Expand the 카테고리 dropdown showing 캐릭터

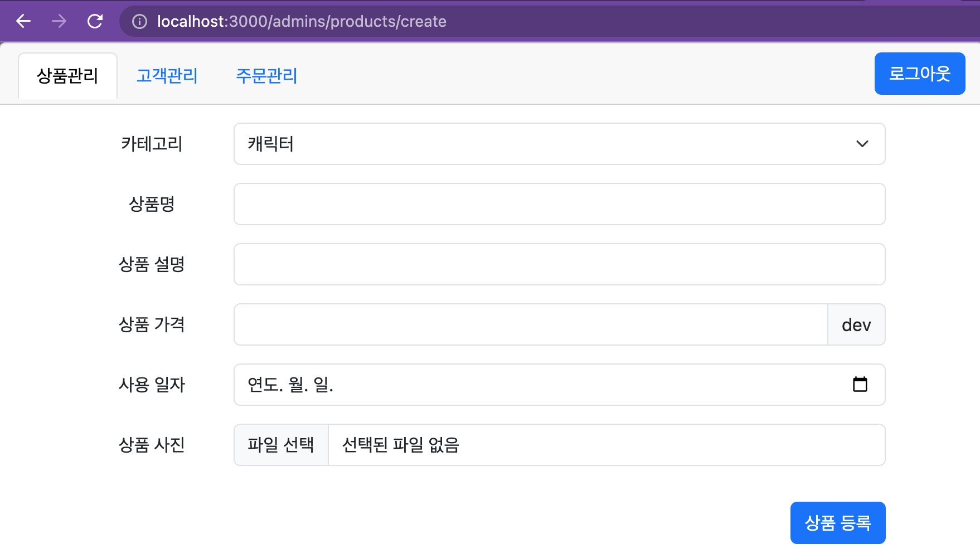pyautogui.click(x=560, y=144)
